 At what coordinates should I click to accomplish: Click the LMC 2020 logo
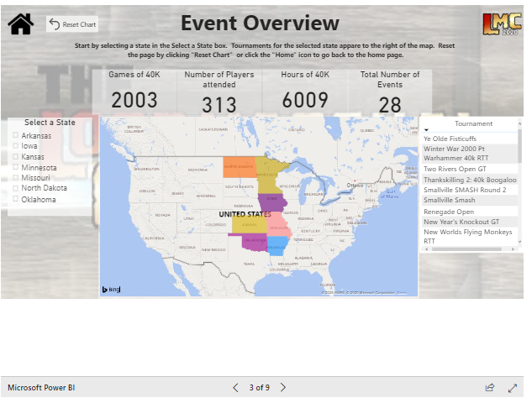point(501,24)
